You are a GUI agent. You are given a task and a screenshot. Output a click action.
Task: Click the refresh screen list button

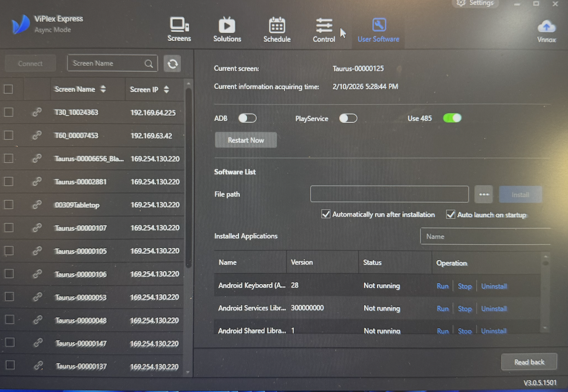(x=173, y=64)
